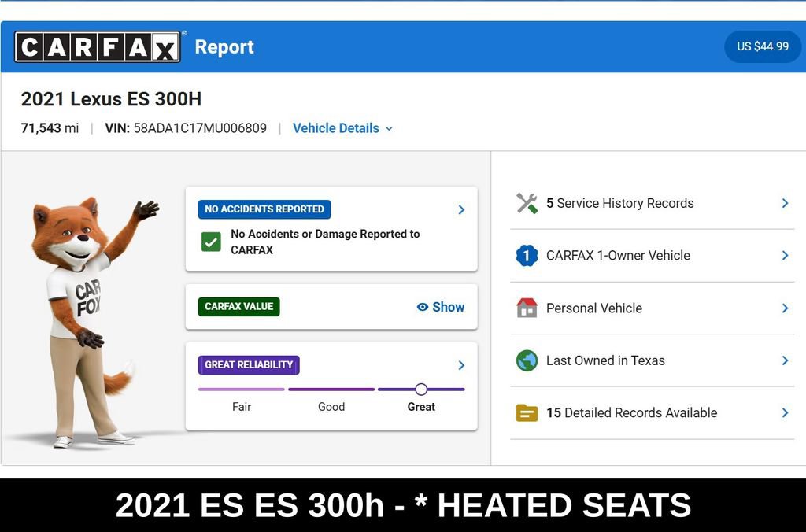This screenshot has height=532, width=806.
Task: Expand Personal Vehicle chevron
Action: (x=785, y=308)
